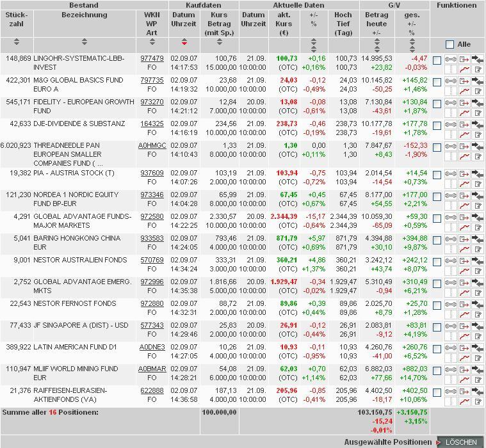This screenshot has height=448, width=486.
Task: Open chart icon for GLOBAL ADVANTAGE EMERG. MKTS
Action: pos(464,292)
